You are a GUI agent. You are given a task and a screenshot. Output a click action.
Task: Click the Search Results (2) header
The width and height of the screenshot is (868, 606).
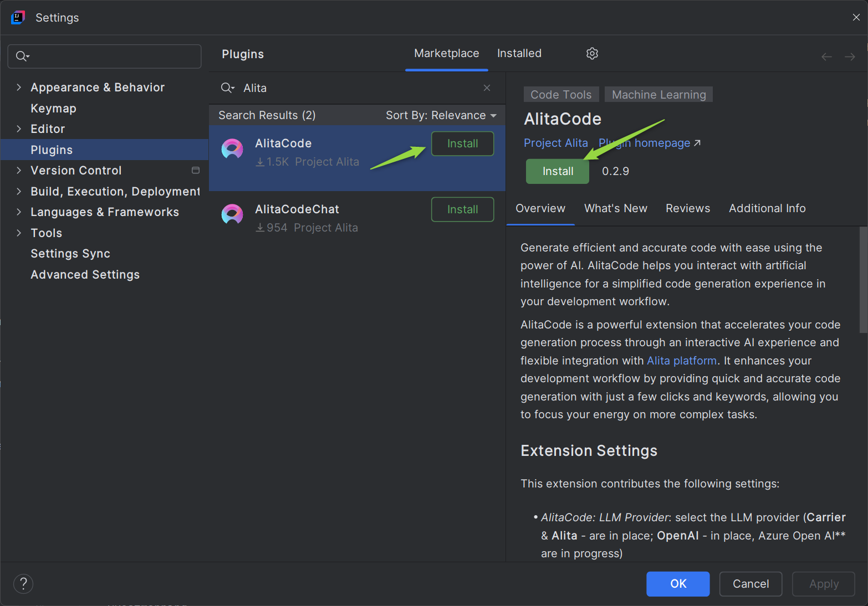pos(267,115)
